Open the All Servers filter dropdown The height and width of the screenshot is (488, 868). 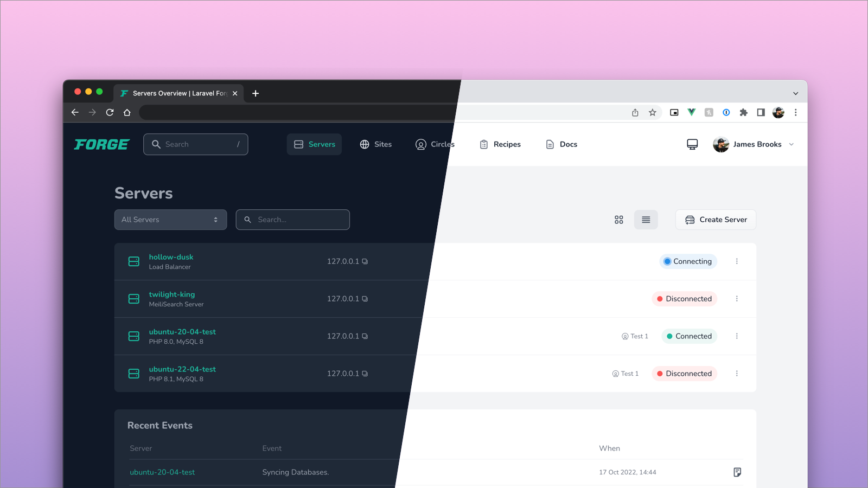(x=170, y=220)
